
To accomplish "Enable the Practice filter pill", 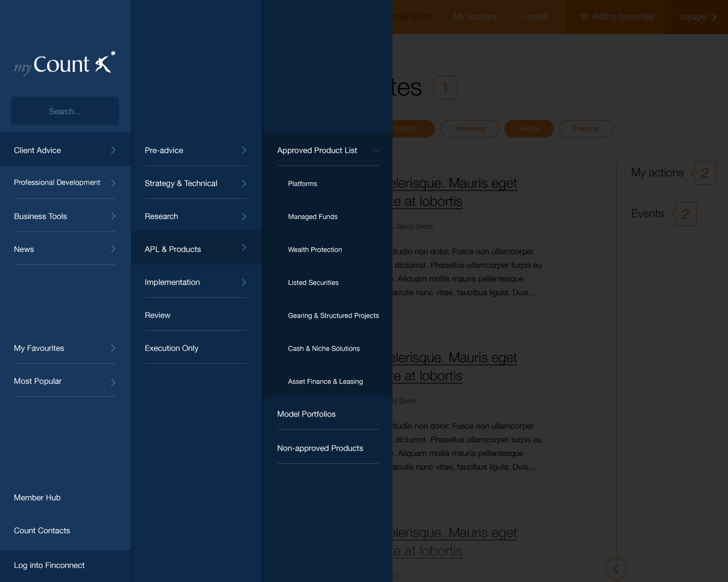I will point(586,128).
